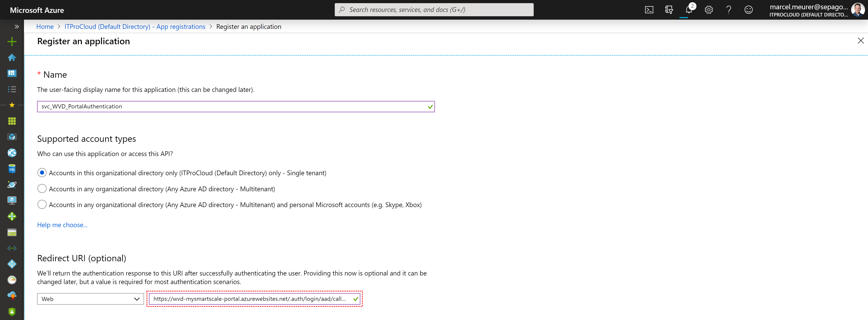
Task: Open Dashboard from the left sidebar
Action: (x=12, y=73)
